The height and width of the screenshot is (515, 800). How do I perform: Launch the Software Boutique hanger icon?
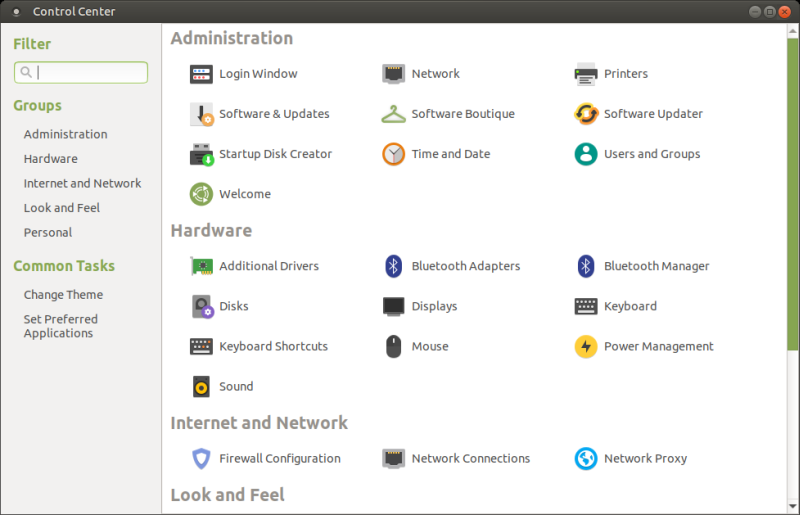coord(394,114)
